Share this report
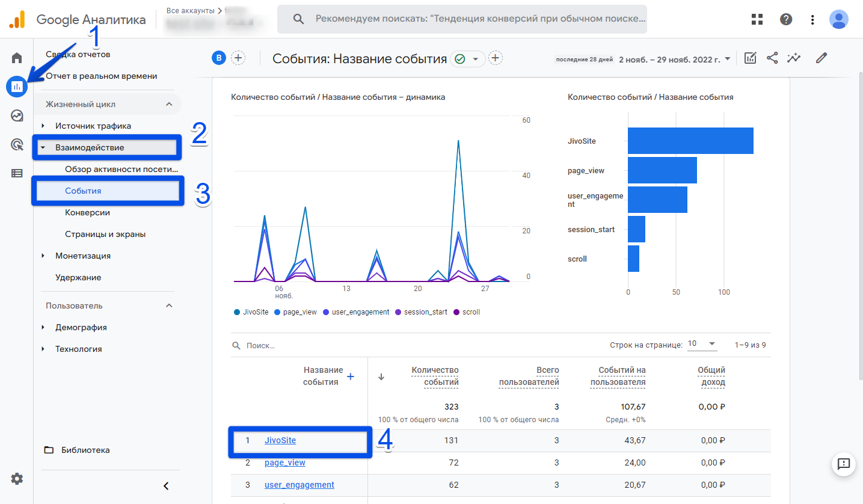The image size is (863, 504). pos(772,58)
